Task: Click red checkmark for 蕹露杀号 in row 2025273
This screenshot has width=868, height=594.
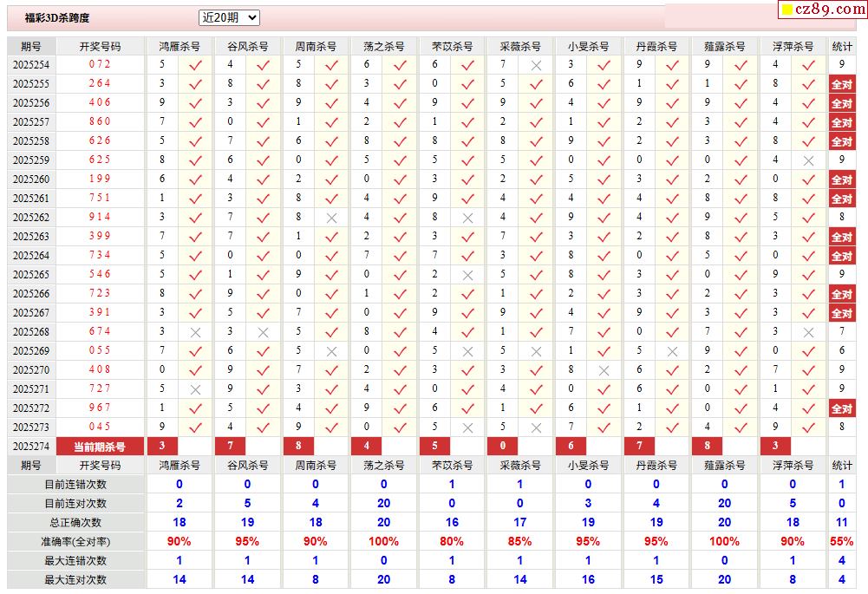Action: coord(741,428)
